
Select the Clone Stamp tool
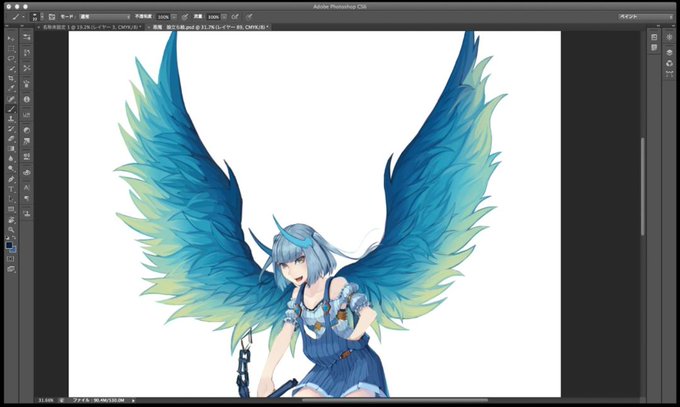[11, 119]
